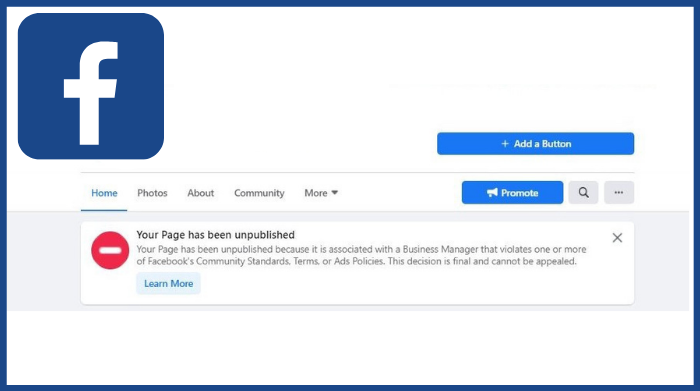Screen dimensions: 700x391
Task: Click the red unpublished warning icon
Action: pyautogui.click(x=110, y=250)
